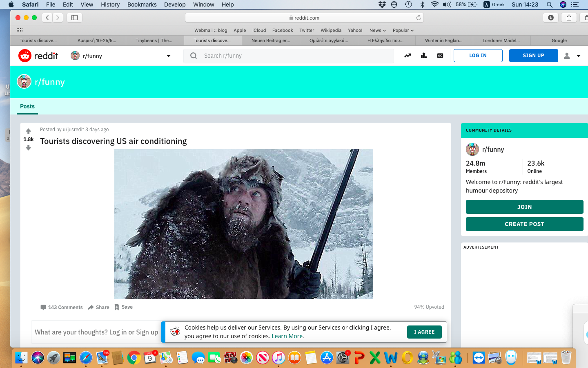The height and width of the screenshot is (368, 588).
Task: Click the magnifier icon in Reddit search
Action: (194, 56)
